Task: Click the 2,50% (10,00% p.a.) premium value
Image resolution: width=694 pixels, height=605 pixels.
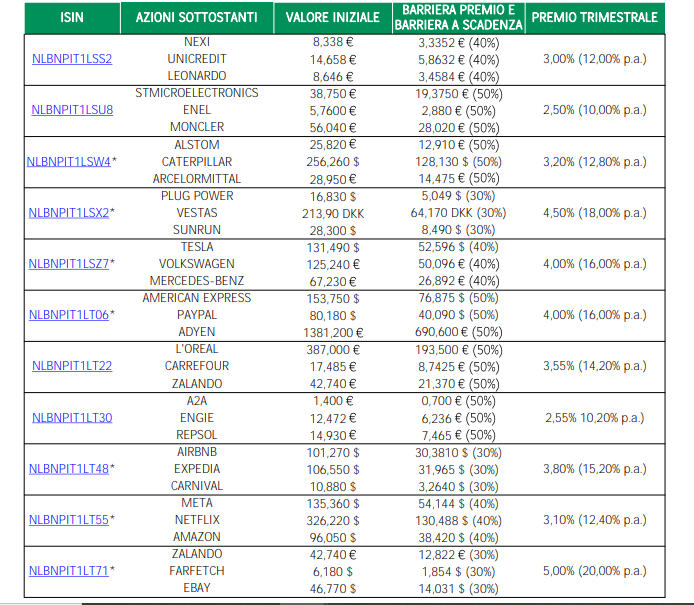Action: tap(595, 110)
